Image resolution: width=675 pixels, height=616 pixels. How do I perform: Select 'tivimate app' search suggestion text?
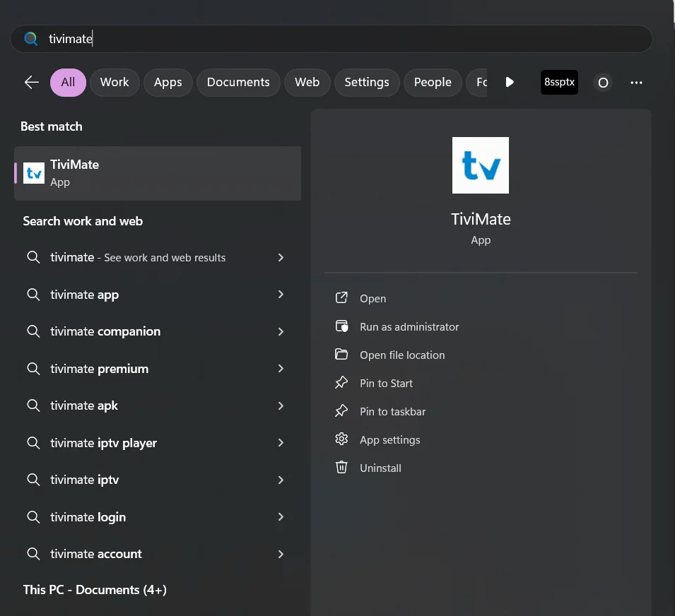click(x=84, y=295)
